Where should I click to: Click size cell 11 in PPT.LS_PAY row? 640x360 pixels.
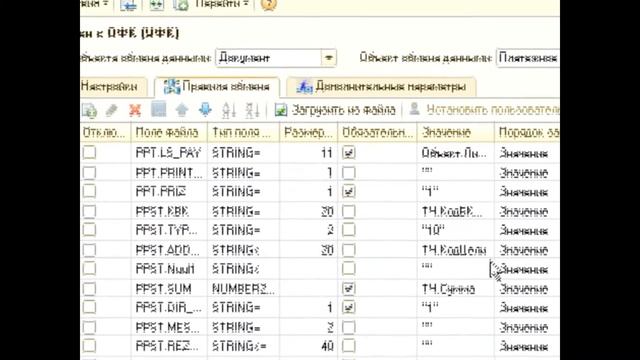coord(309,153)
